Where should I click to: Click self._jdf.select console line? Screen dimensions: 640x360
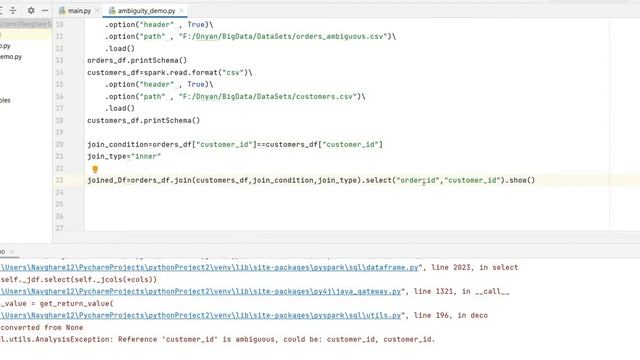(79, 280)
